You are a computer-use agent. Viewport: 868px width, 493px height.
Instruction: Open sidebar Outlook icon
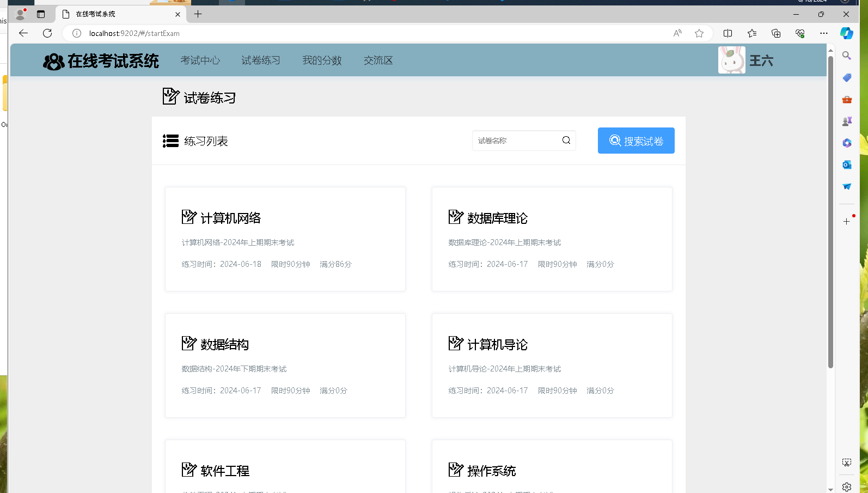(x=847, y=165)
